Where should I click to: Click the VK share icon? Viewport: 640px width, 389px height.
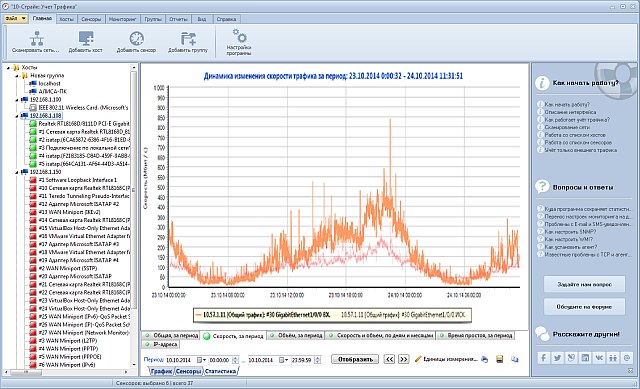click(599, 358)
